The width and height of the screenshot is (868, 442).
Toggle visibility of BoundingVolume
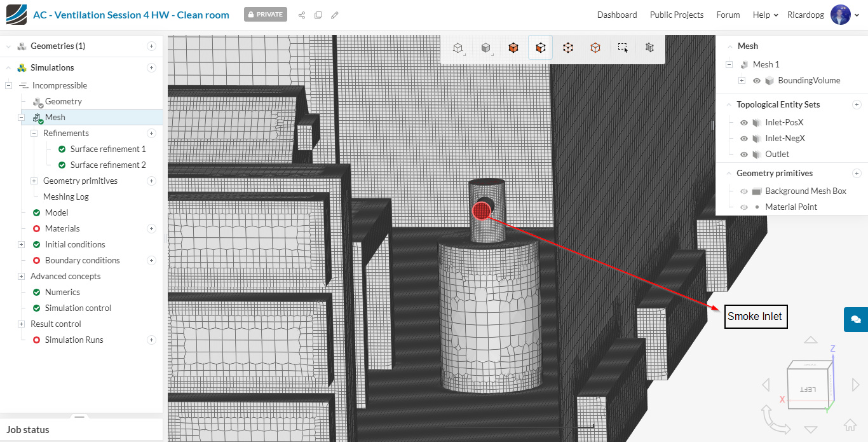(757, 81)
